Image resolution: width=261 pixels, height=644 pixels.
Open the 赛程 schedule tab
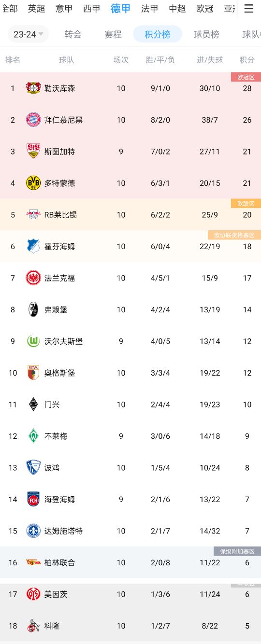pyautogui.click(x=113, y=34)
